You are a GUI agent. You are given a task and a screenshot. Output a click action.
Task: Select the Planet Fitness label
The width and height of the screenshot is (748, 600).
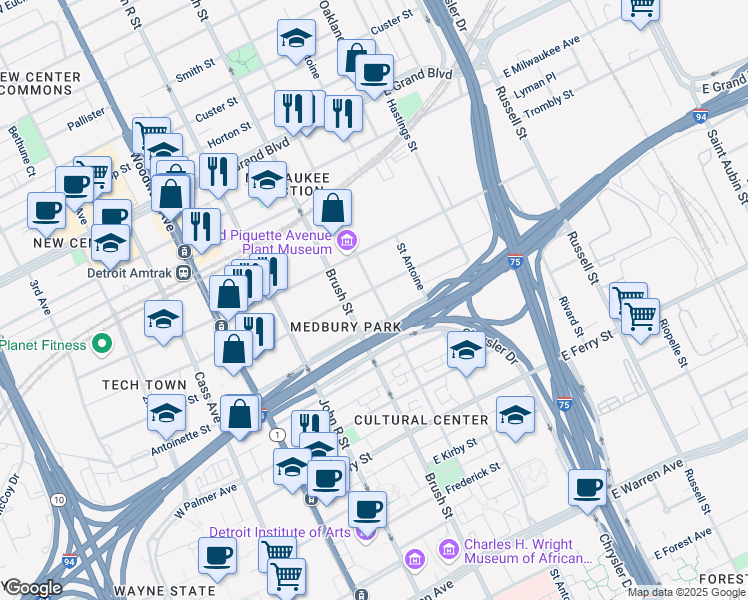43,345
